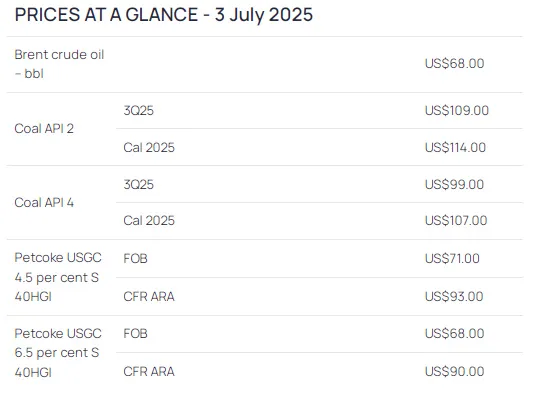Click the US$93.00 CFR ARA price
Image resolution: width=534 pixels, height=395 pixels.
tap(454, 297)
